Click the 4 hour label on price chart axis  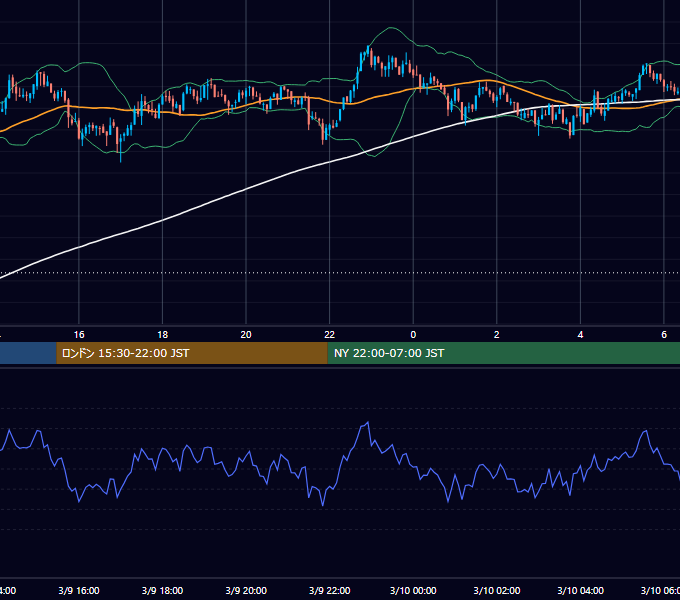click(x=580, y=335)
